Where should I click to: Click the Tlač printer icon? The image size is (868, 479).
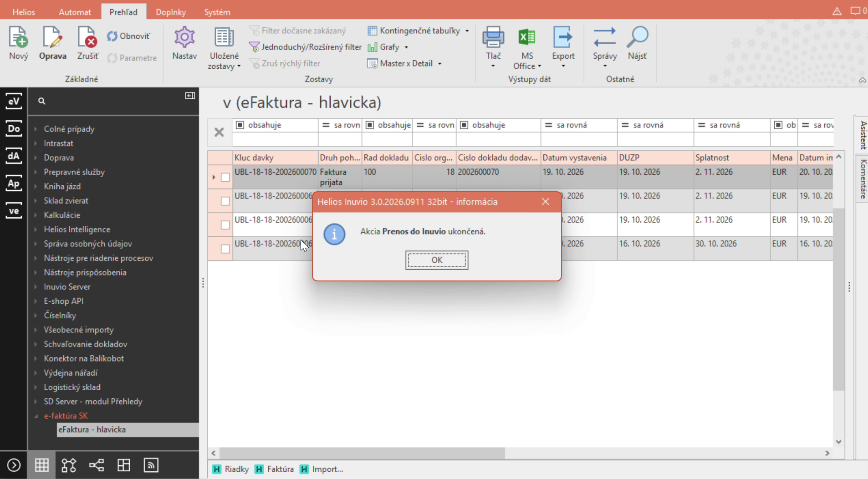493,38
